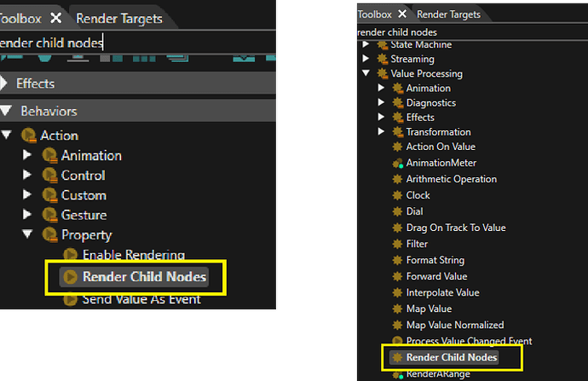Expand Effects under Value Processing
The height and width of the screenshot is (381, 588).
point(382,117)
